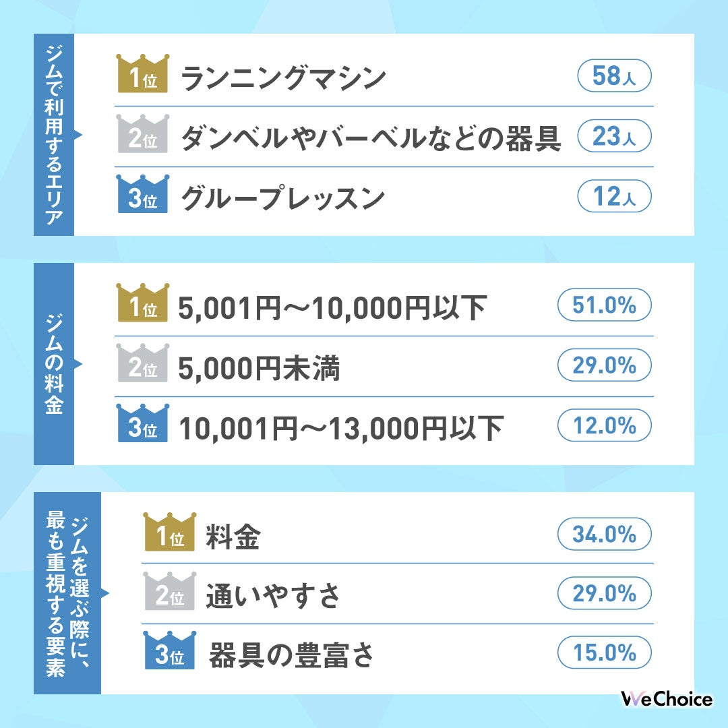Viewport: 728px width, 728px height.
Task: Open the WeChoice logo
Action: pyautogui.click(x=666, y=699)
